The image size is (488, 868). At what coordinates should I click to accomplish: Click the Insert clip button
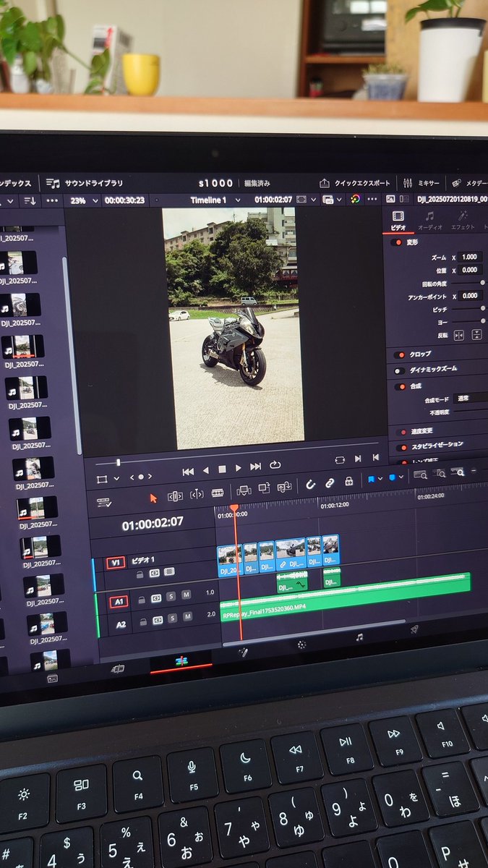(x=244, y=490)
